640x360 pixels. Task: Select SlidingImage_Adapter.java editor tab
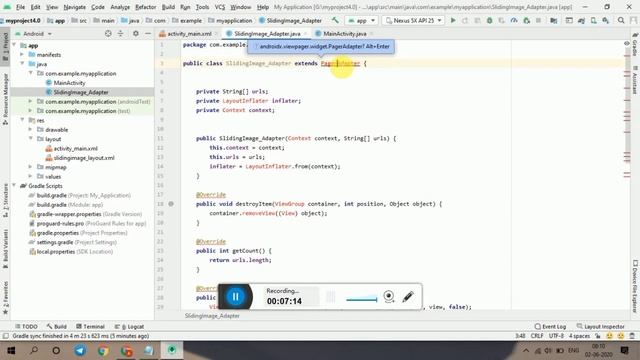coord(267,33)
